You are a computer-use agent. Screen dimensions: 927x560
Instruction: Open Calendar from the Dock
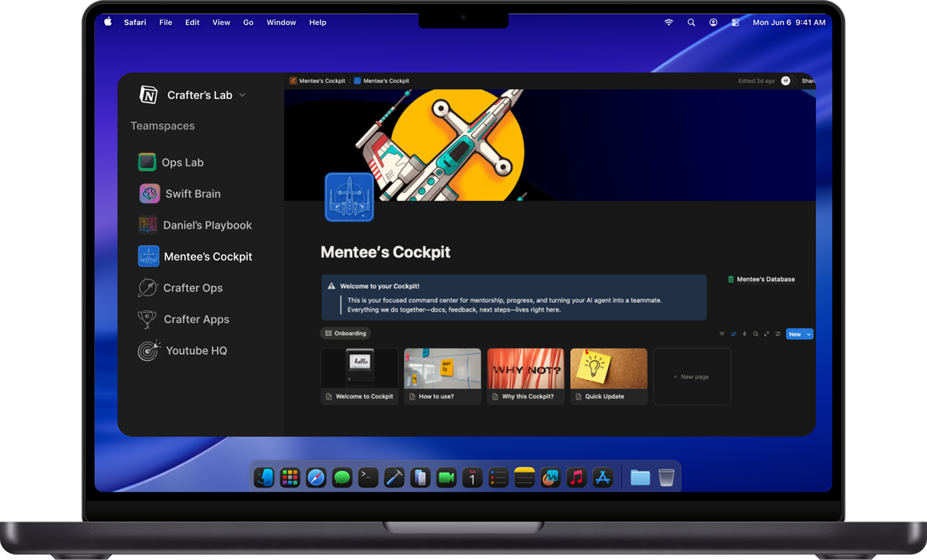pyautogui.click(x=472, y=477)
